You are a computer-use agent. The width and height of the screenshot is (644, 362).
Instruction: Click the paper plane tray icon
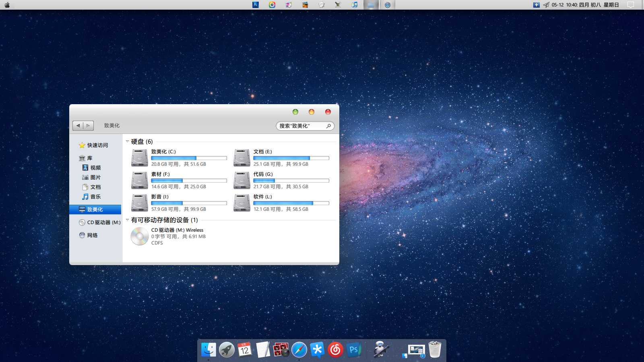(x=546, y=5)
